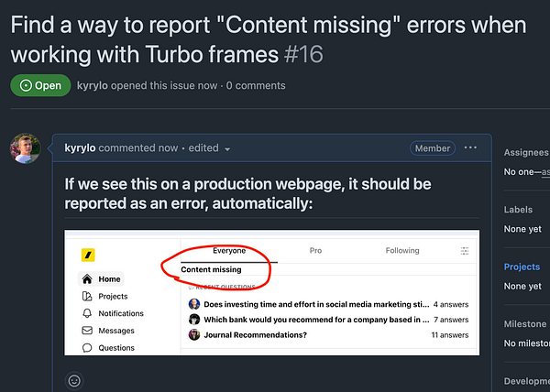Viewport: 550px width, 392px height.
Task: Click the Member badge on the comment
Action: tap(433, 148)
